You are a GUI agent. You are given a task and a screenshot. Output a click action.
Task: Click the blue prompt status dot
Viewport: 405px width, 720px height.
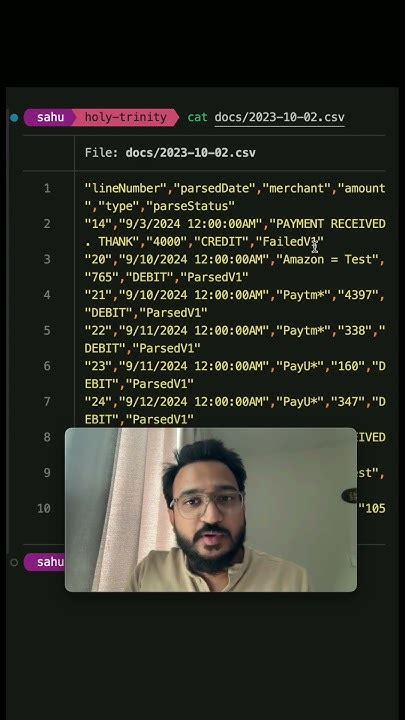point(14,118)
